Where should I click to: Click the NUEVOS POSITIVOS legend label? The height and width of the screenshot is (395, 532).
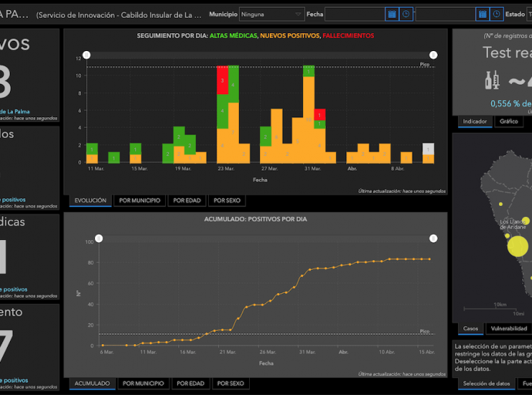(x=290, y=35)
